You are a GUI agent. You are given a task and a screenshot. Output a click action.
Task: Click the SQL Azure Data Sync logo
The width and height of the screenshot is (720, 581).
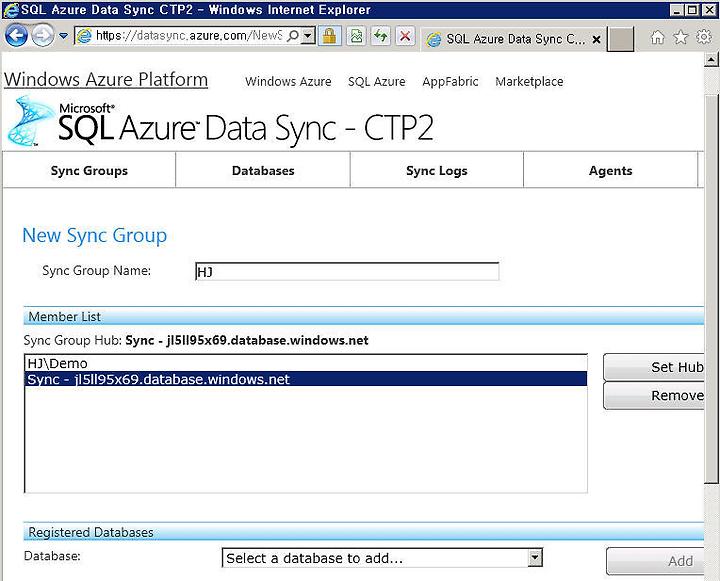220,122
